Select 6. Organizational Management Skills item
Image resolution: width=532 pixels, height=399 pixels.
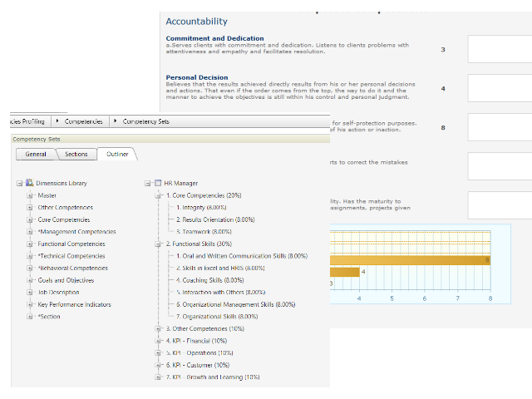click(236, 305)
